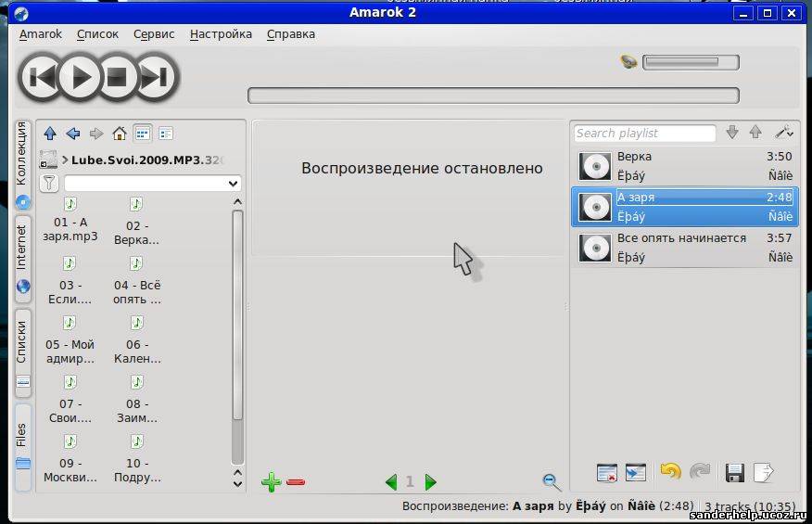Click the Play button
Viewport: 812px width, 524px height.
[81, 77]
